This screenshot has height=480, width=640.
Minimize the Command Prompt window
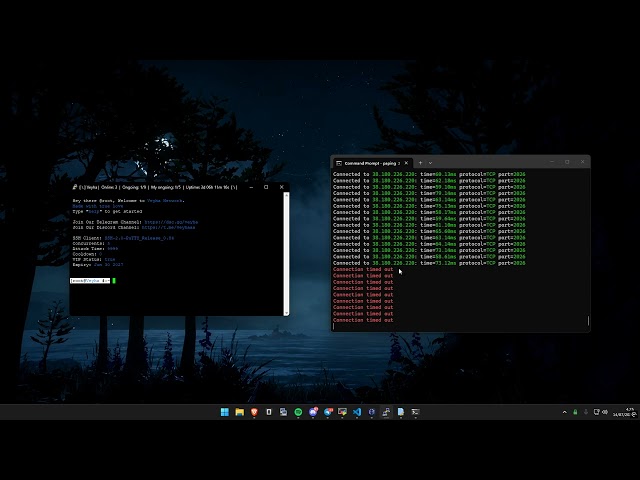tap(552, 162)
